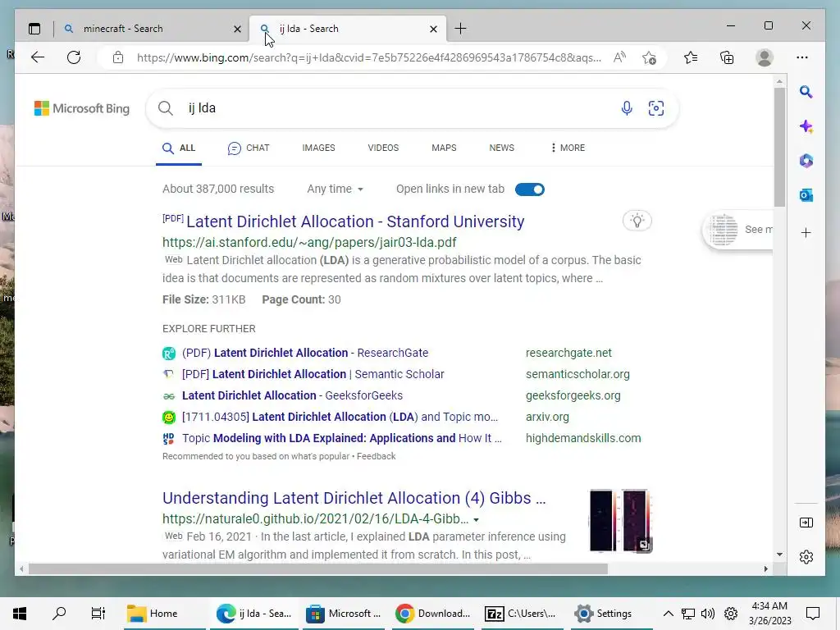View site information lock icon
The image size is (840, 630).
[x=118, y=57]
